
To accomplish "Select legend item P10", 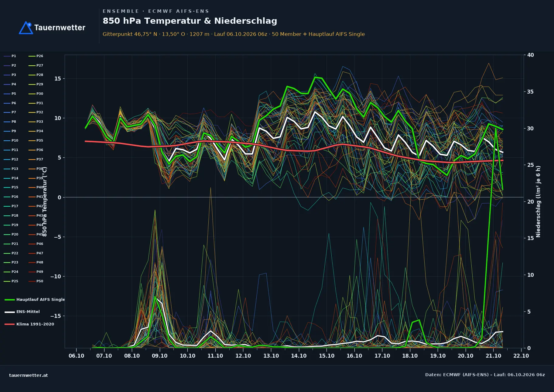I will tap(11, 141).
